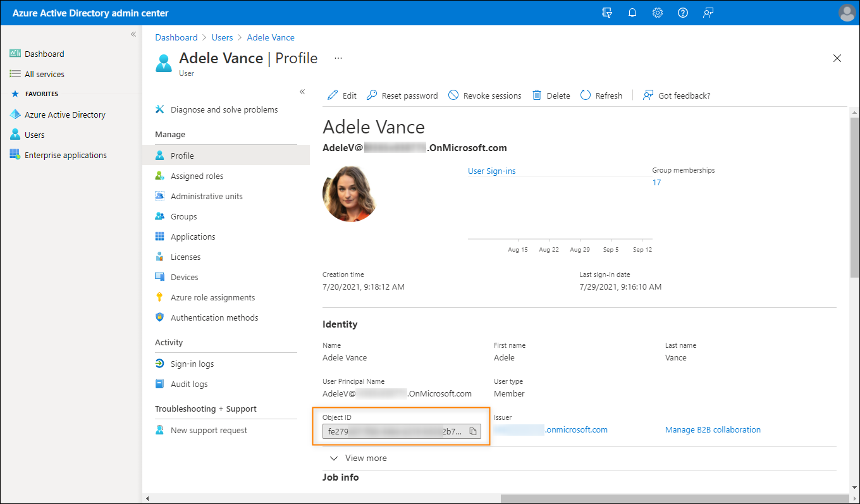Open group memberships count 17
Screen dimensions: 860x504
(x=656, y=182)
